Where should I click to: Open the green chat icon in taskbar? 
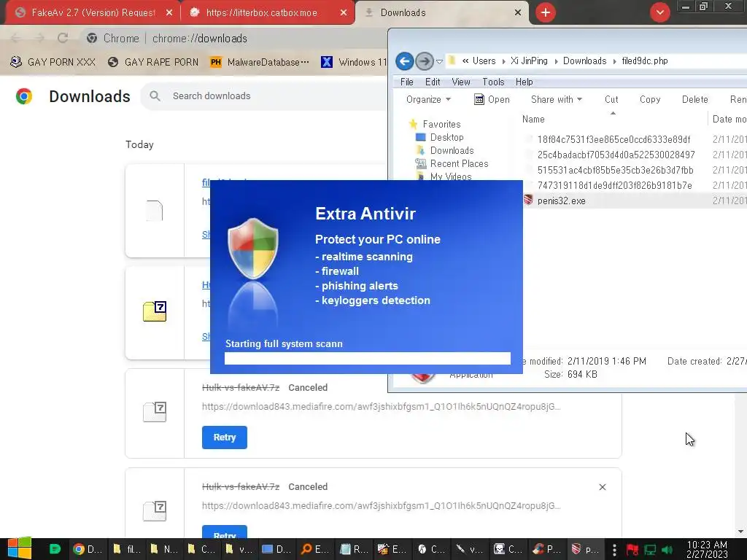[55, 549]
